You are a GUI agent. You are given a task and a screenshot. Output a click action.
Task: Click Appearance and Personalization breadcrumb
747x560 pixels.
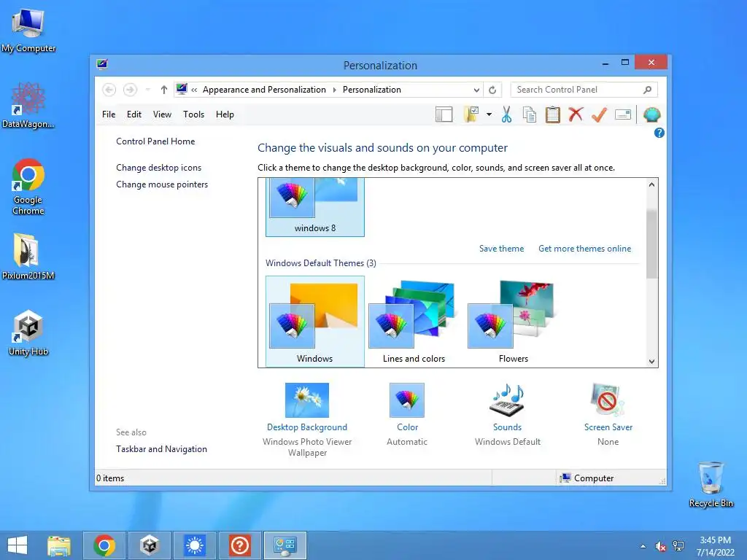[264, 90]
